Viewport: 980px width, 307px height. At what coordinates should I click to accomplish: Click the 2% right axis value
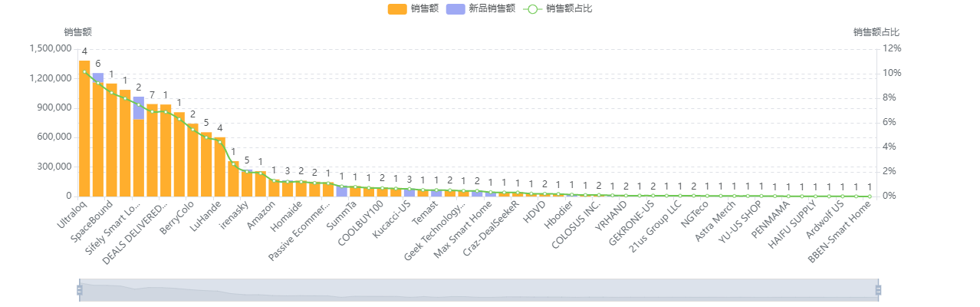click(x=890, y=171)
